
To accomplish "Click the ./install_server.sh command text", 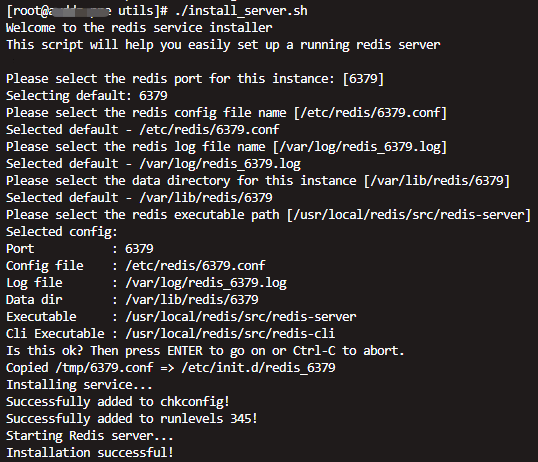I will pos(241,11).
